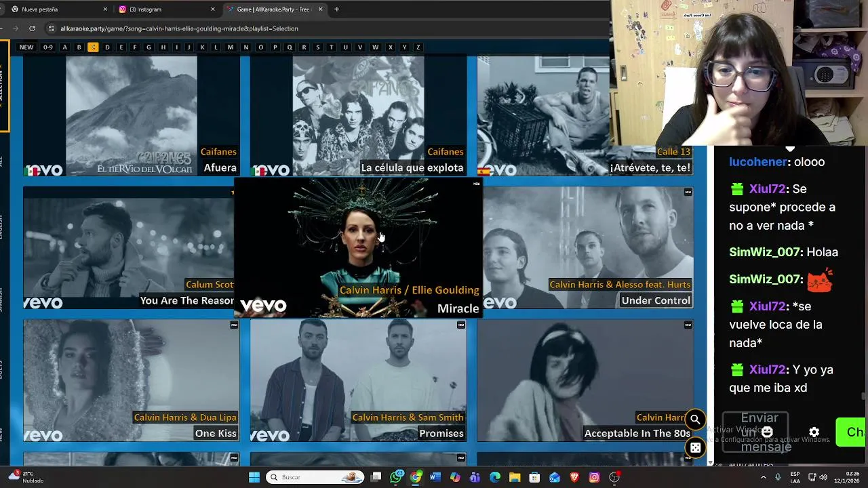Select highlighted letter C filter
Viewport: 868px width, 488px height.
(93, 47)
